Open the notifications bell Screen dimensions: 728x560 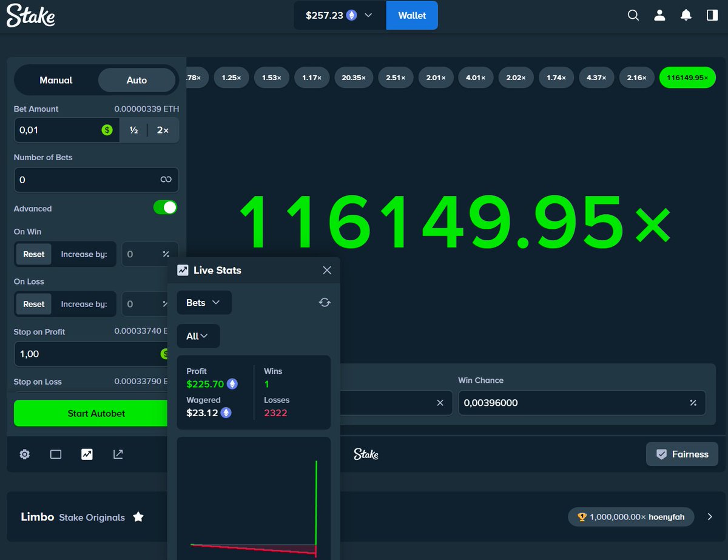pyautogui.click(x=686, y=15)
